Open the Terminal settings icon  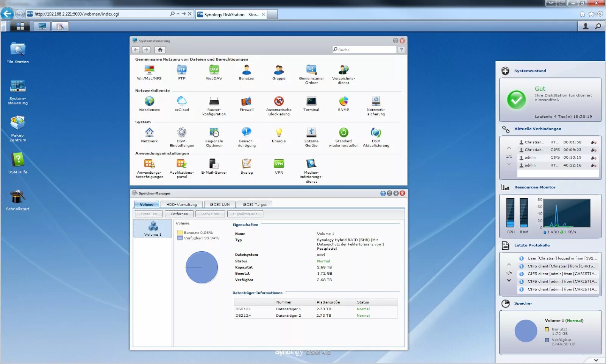click(311, 104)
